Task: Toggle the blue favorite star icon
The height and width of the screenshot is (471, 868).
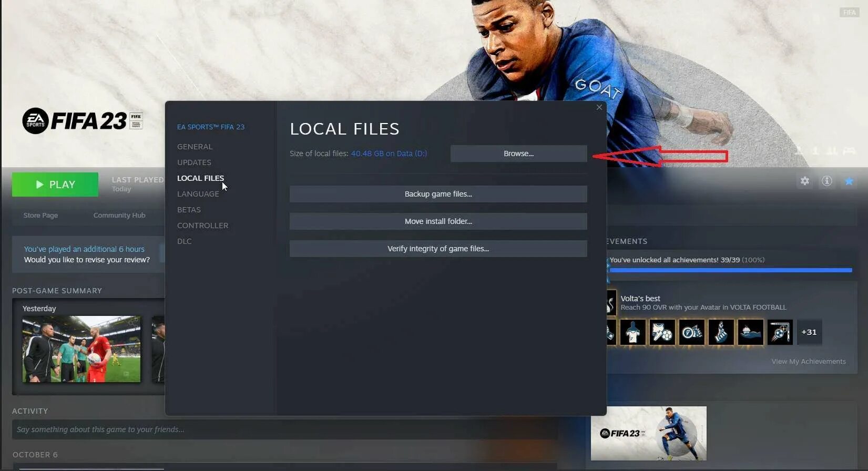Action: coord(849,181)
